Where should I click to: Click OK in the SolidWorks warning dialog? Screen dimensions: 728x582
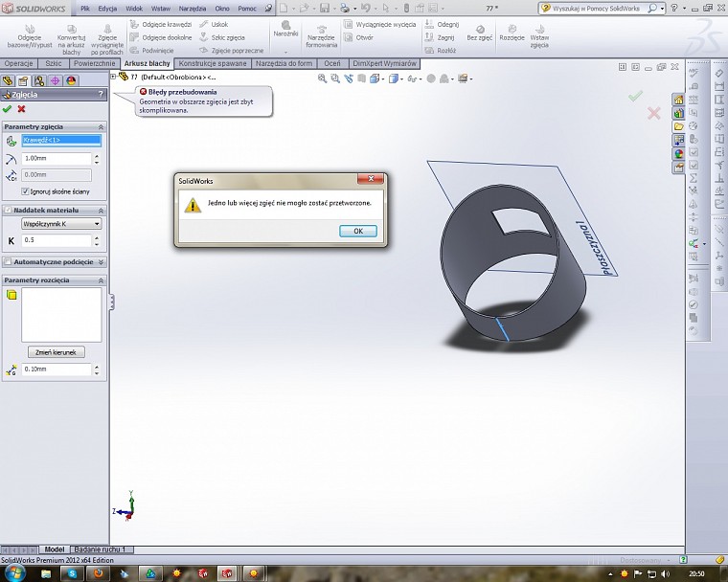click(x=358, y=231)
